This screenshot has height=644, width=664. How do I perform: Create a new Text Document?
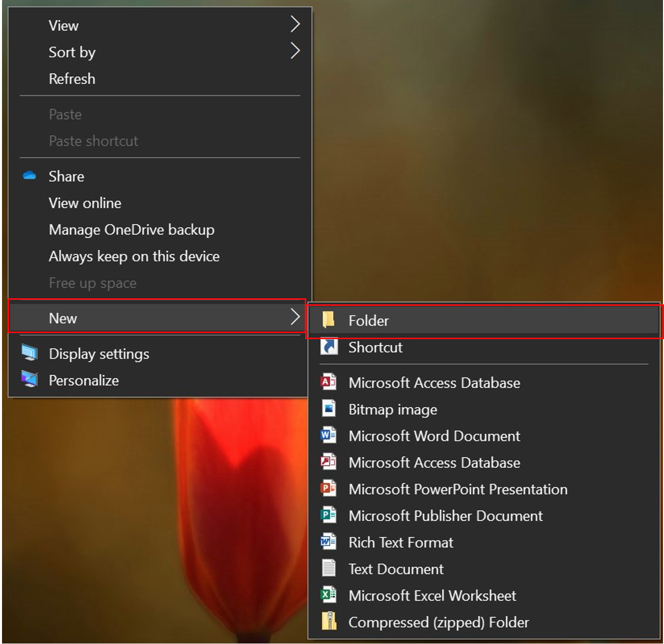tap(483, 569)
